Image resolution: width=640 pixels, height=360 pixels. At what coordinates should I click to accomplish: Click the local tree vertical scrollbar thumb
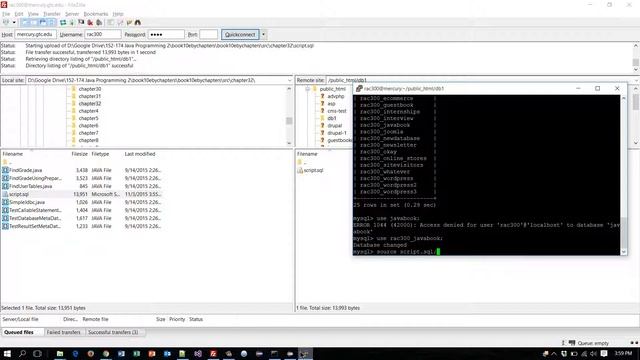(289, 121)
